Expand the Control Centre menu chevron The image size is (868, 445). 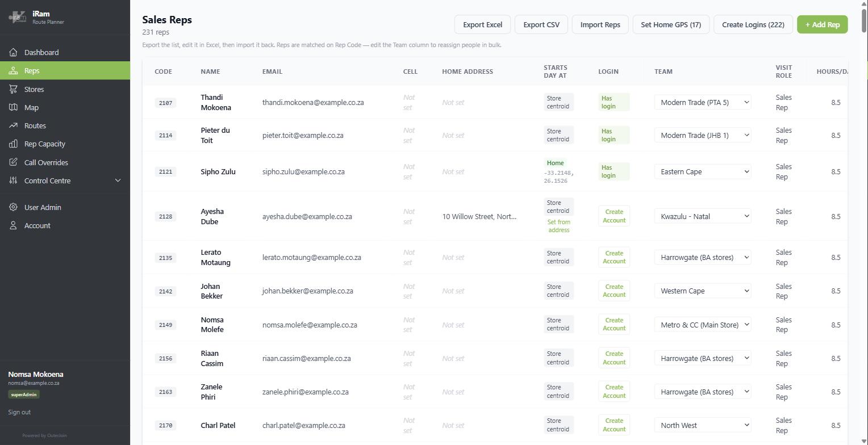pyautogui.click(x=118, y=180)
